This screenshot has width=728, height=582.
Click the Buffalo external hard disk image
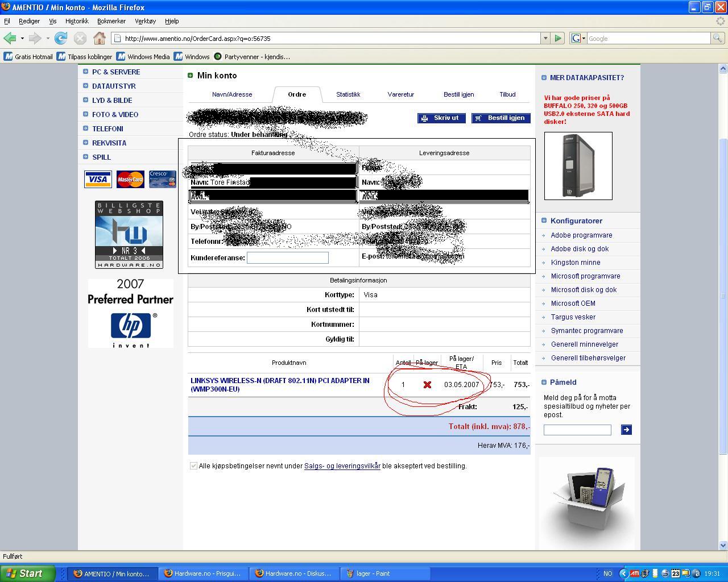click(578, 165)
